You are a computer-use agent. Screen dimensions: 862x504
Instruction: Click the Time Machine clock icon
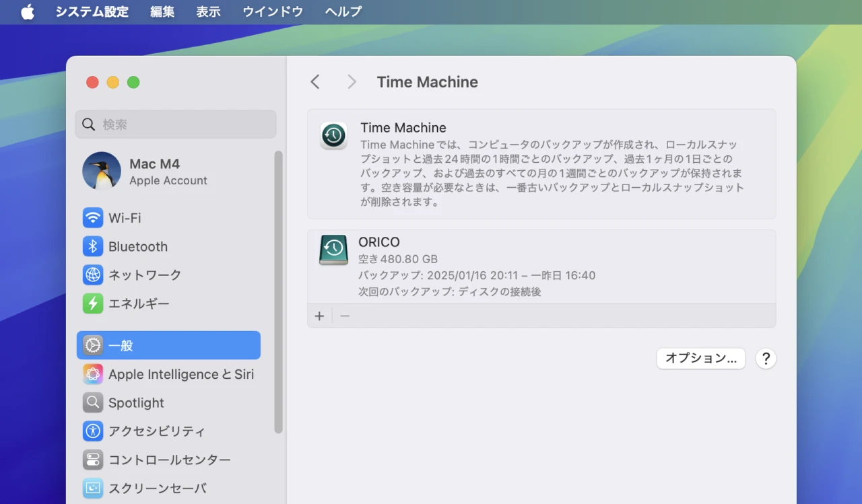pos(333,136)
